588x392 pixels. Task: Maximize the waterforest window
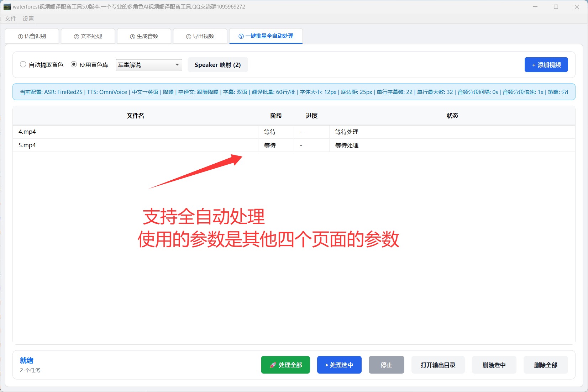[556, 7]
